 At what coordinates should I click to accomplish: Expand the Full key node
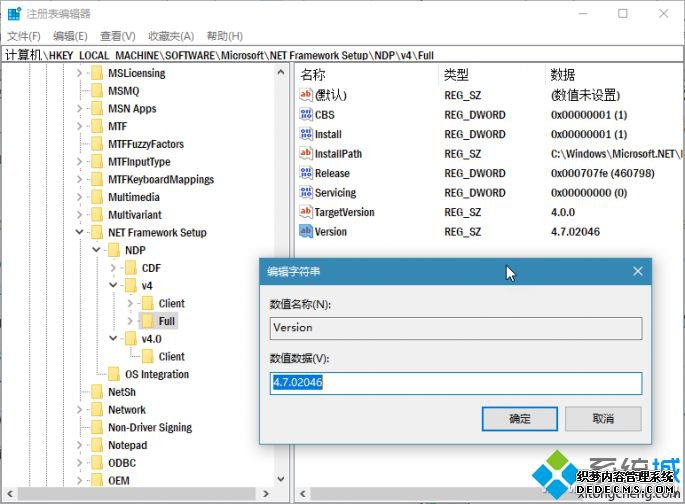pyautogui.click(x=130, y=321)
